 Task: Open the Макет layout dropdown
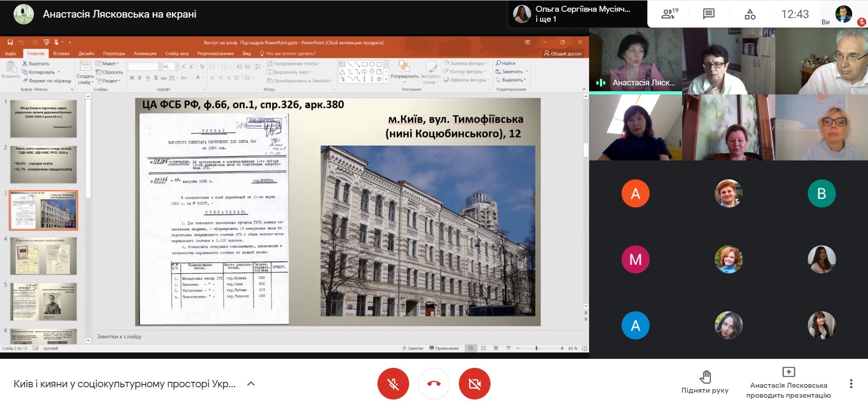click(x=108, y=64)
